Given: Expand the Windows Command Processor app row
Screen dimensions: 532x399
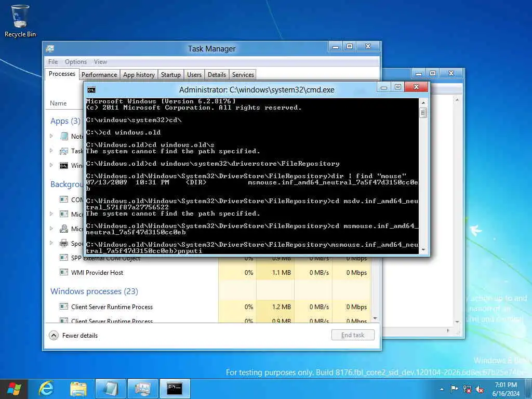Looking at the screenshot, I should pyautogui.click(x=51, y=165).
